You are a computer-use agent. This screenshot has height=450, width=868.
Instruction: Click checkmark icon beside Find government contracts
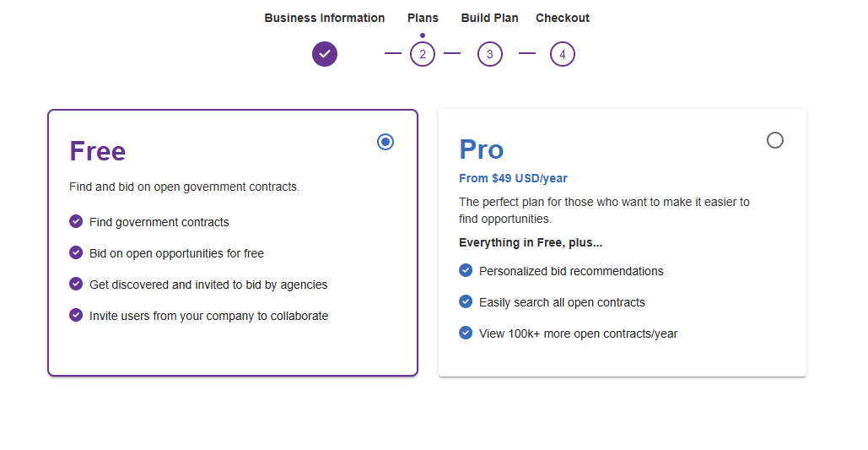coord(76,221)
